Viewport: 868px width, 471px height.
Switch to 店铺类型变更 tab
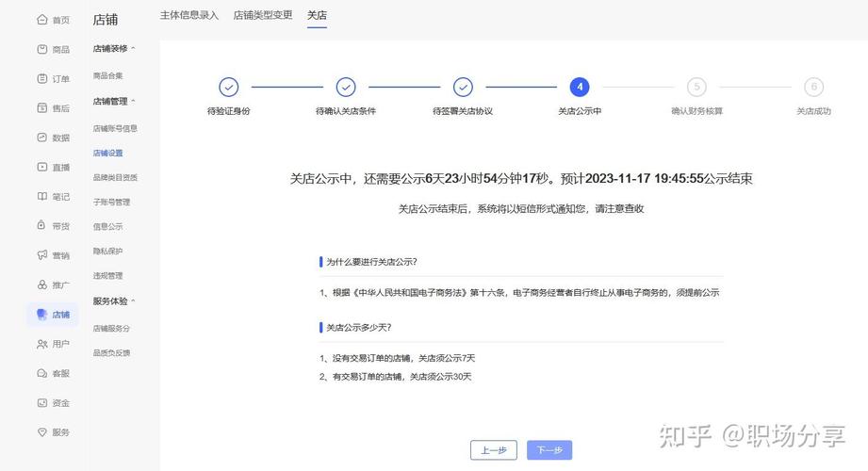pos(263,16)
